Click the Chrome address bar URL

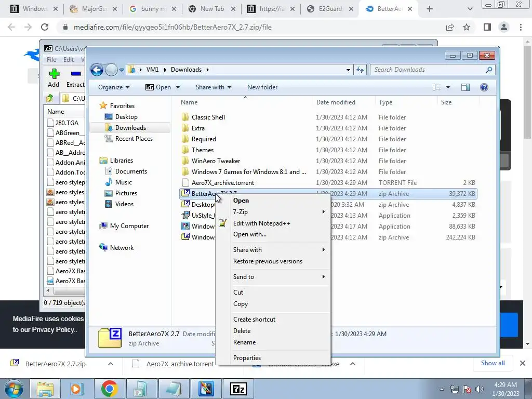172,27
